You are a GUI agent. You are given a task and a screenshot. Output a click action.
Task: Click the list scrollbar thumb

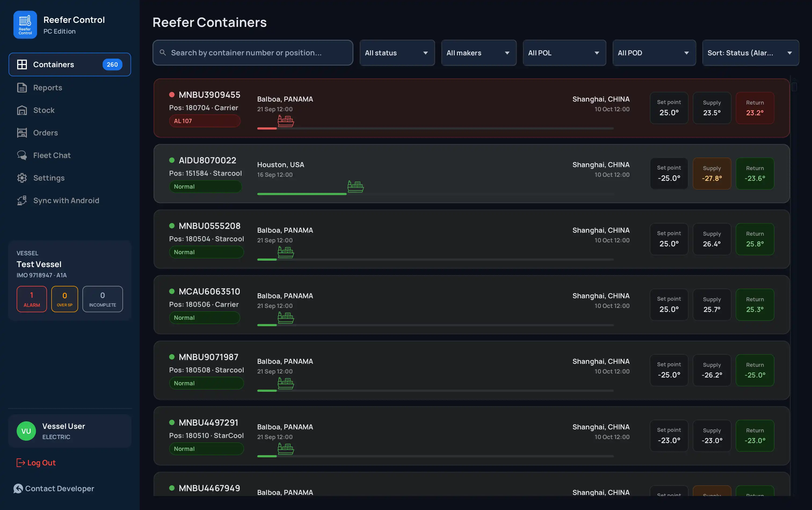tap(794, 87)
